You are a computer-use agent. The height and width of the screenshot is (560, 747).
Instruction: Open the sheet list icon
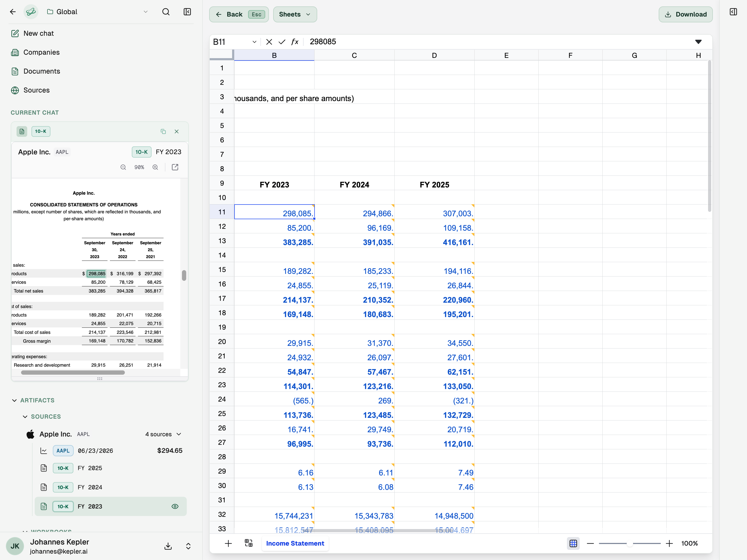[x=249, y=543]
